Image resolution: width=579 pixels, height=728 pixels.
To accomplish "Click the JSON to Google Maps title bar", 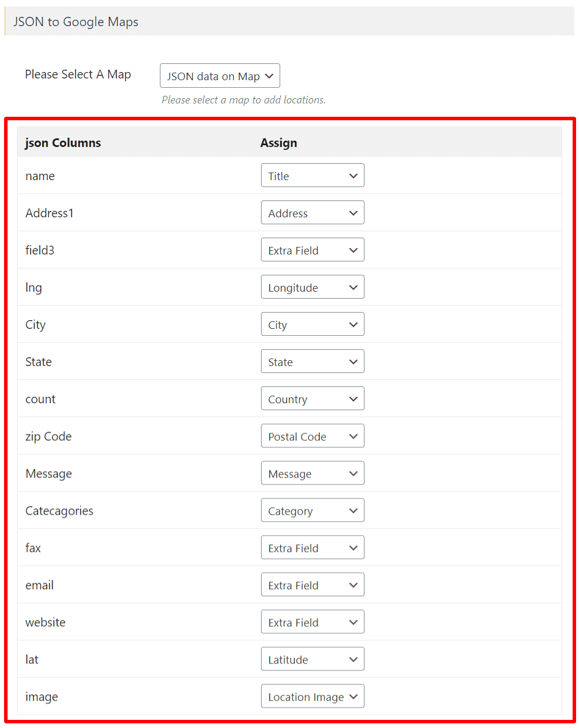I will coord(75,21).
